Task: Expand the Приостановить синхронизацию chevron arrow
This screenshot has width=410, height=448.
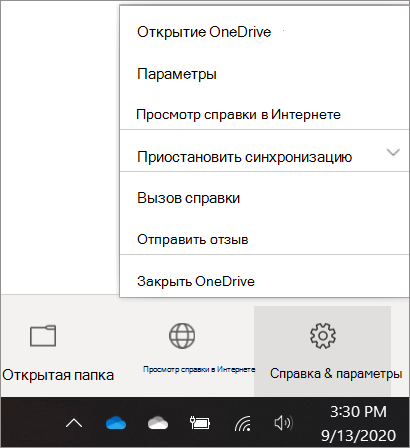Action: pos(393,153)
